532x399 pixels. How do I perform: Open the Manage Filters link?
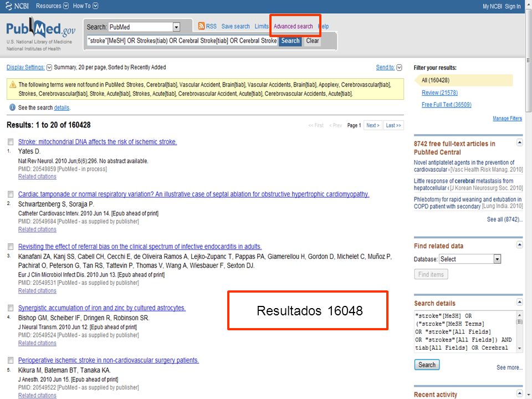coord(507,119)
